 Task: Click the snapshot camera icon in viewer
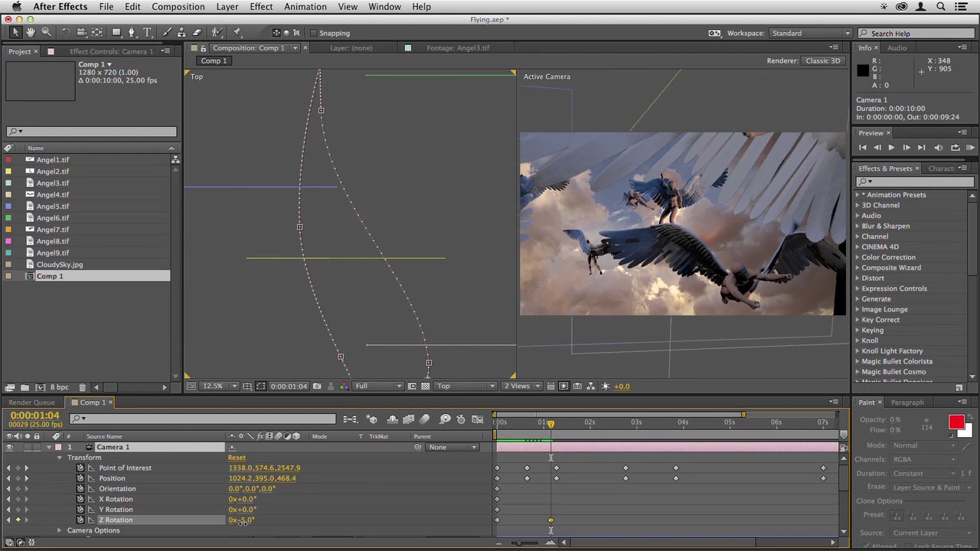pos(317,386)
